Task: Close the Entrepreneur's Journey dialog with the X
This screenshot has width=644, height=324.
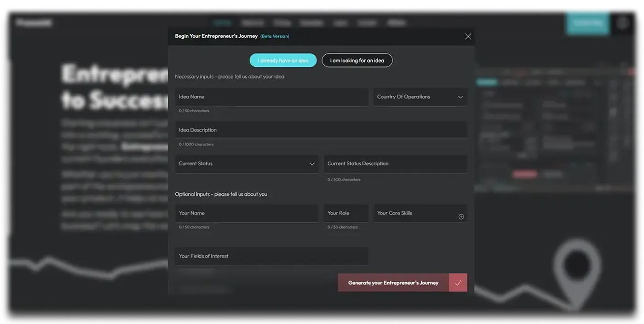Action: point(468,36)
